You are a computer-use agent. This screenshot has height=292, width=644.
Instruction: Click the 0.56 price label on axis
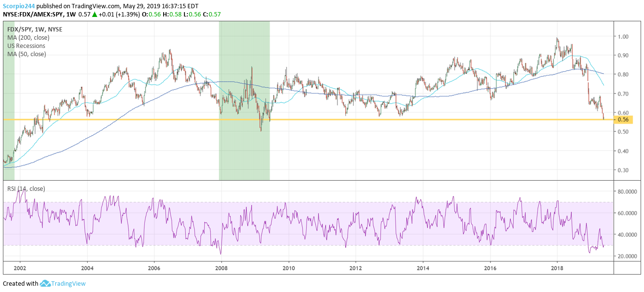624,119
